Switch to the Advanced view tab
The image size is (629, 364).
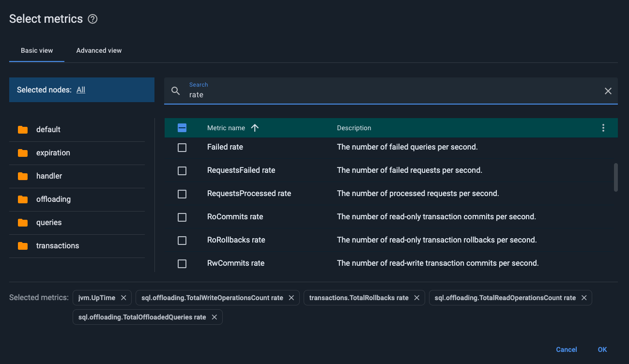(98, 50)
